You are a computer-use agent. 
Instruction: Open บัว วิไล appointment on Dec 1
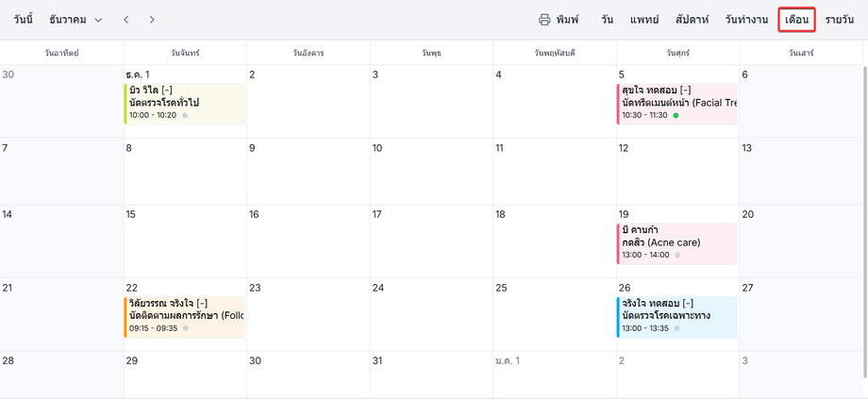pyautogui.click(x=184, y=102)
